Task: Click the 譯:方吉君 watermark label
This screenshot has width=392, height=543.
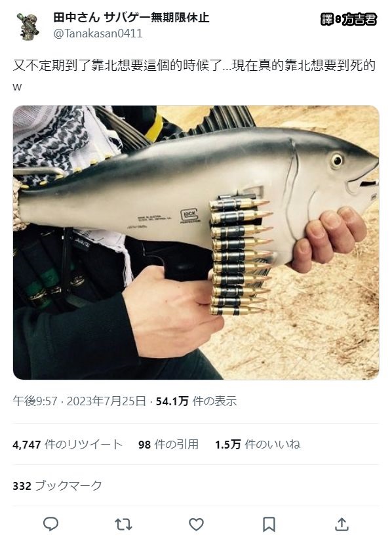Action: pyautogui.click(x=349, y=20)
